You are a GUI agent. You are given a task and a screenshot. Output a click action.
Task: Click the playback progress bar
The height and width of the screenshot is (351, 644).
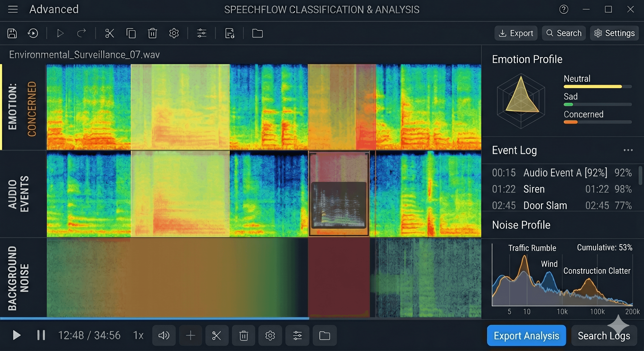click(241, 319)
